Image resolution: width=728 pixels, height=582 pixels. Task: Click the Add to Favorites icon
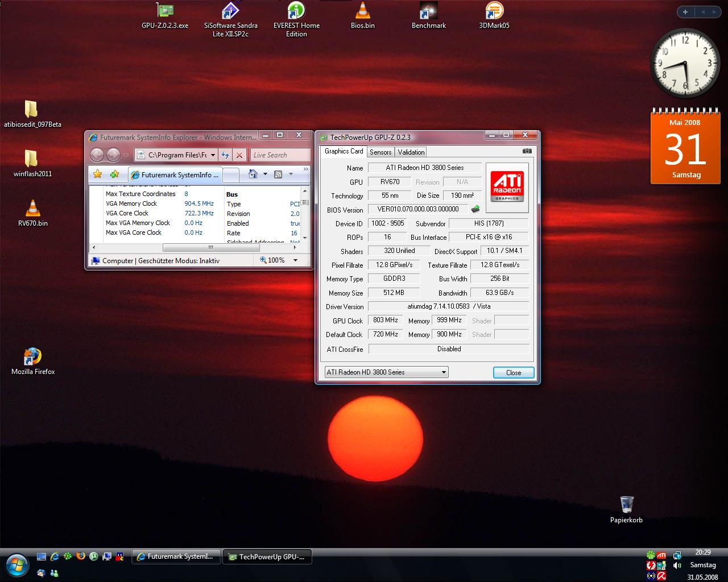point(114,174)
